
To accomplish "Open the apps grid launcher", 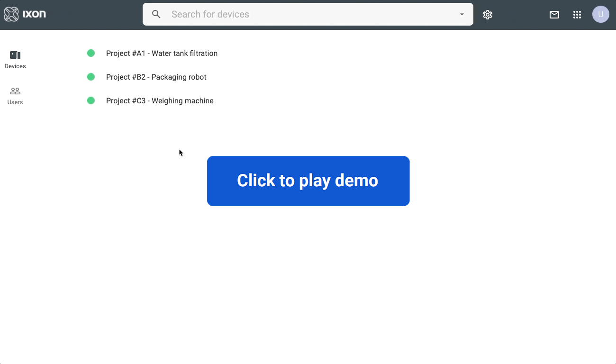I will coord(577,14).
